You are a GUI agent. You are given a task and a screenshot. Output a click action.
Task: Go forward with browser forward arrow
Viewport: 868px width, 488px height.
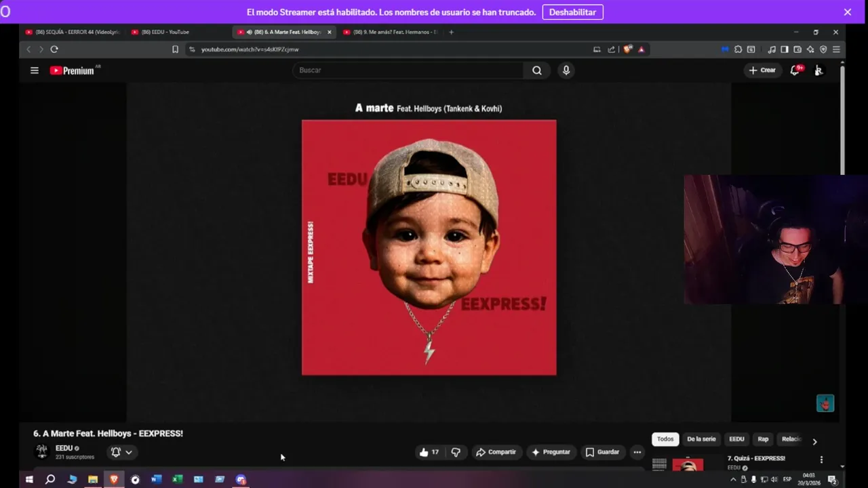coord(41,49)
